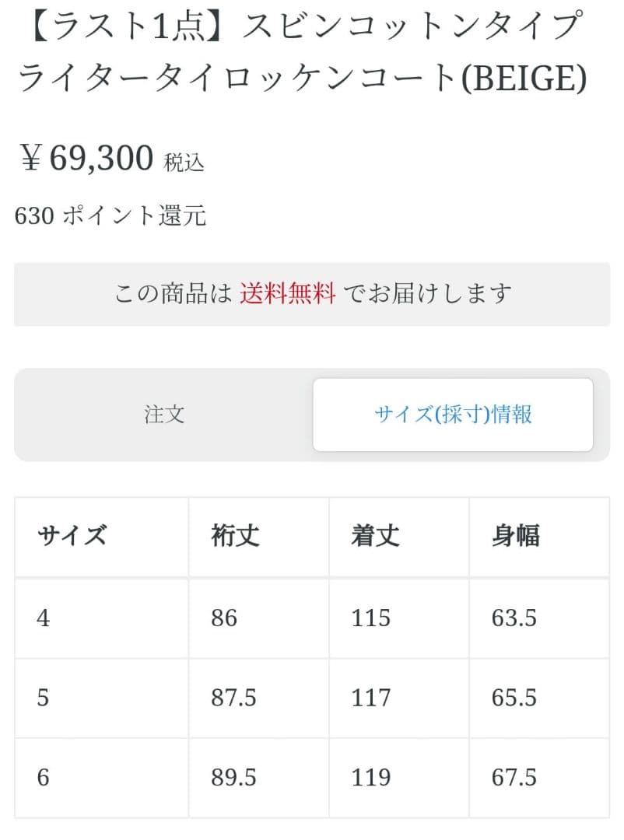Click the 630 ポイント還元 text
Image resolution: width=624 pixels, height=840 pixels.
pos(110,216)
